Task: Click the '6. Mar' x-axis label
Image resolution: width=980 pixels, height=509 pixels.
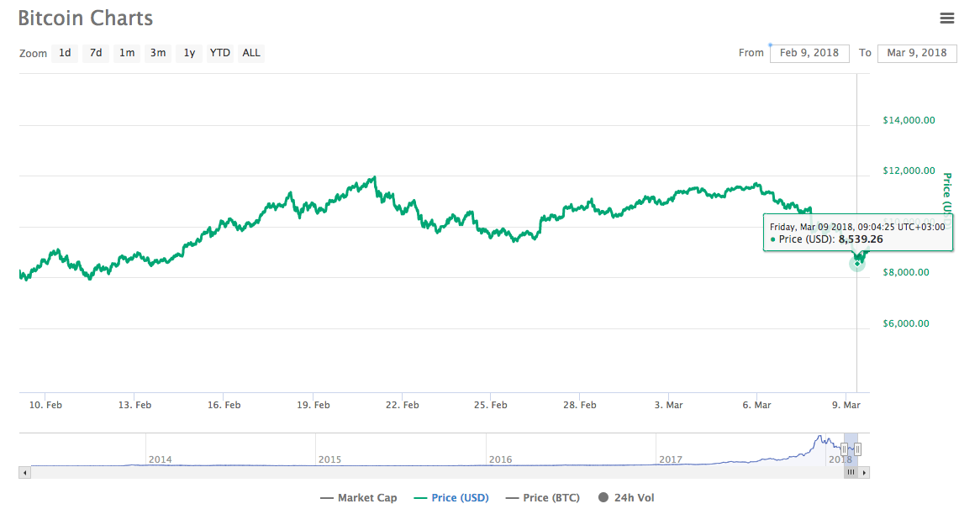Action: click(757, 405)
